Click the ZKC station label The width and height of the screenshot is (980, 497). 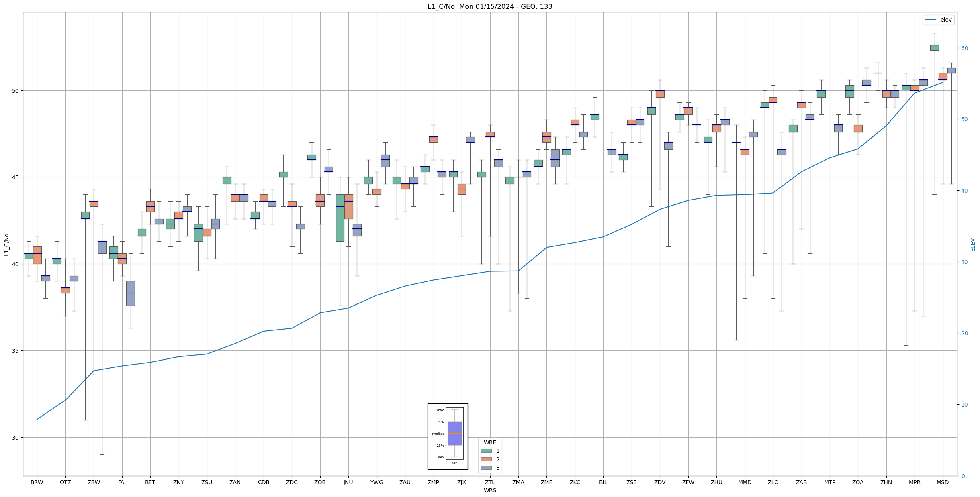575,482
